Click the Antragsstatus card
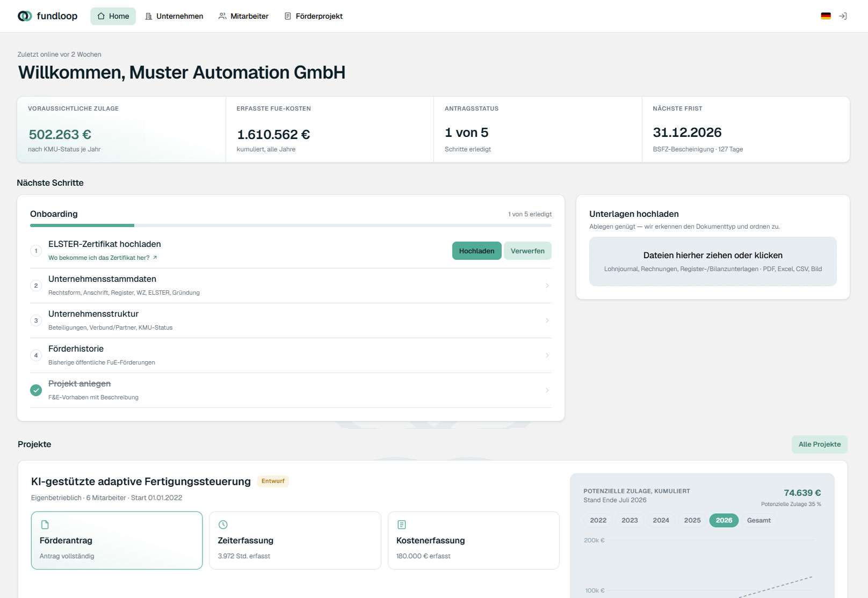This screenshot has width=868, height=598. coord(538,129)
